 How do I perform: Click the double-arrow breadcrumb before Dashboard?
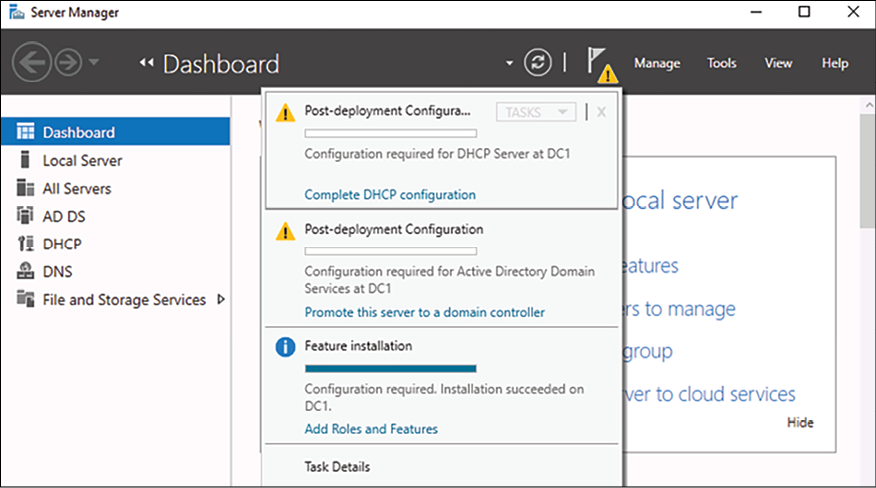coord(146,63)
